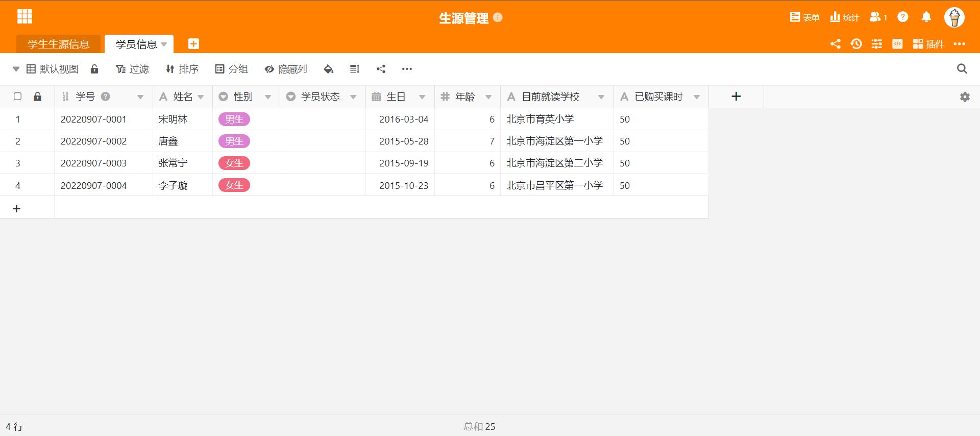Open the row color paint bucket tool

(329, 69)
